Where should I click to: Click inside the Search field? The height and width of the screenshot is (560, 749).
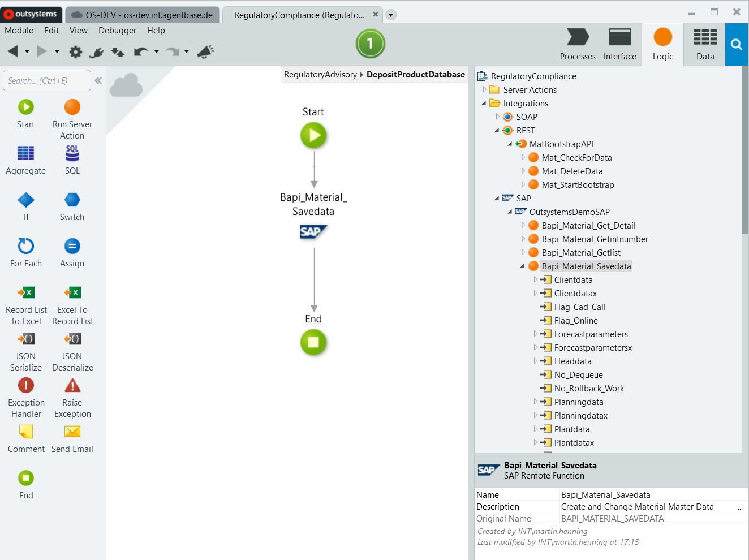pyautogui.click(x=46, y=80)
